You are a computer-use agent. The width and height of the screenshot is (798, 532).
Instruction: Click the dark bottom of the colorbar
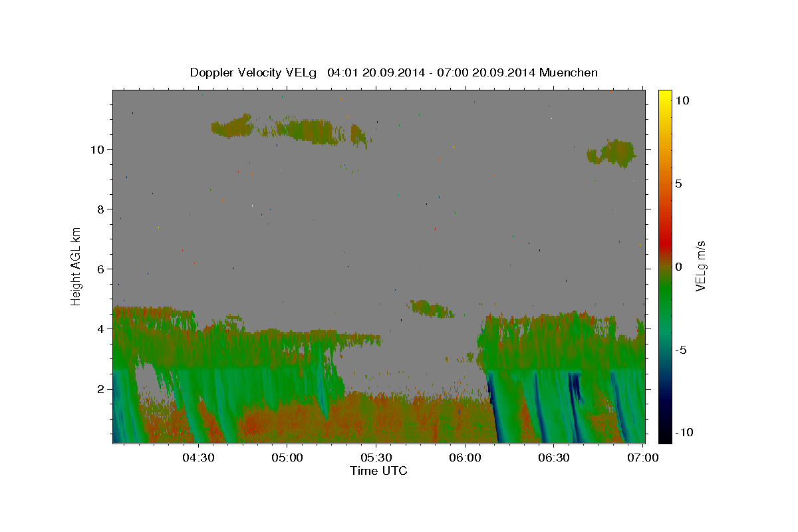(x=665, y=436)
